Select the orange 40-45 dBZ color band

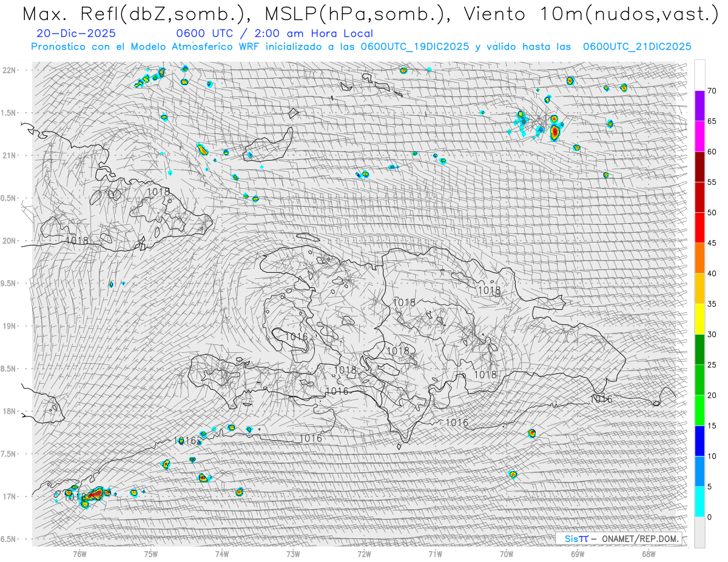coord(699,258)
